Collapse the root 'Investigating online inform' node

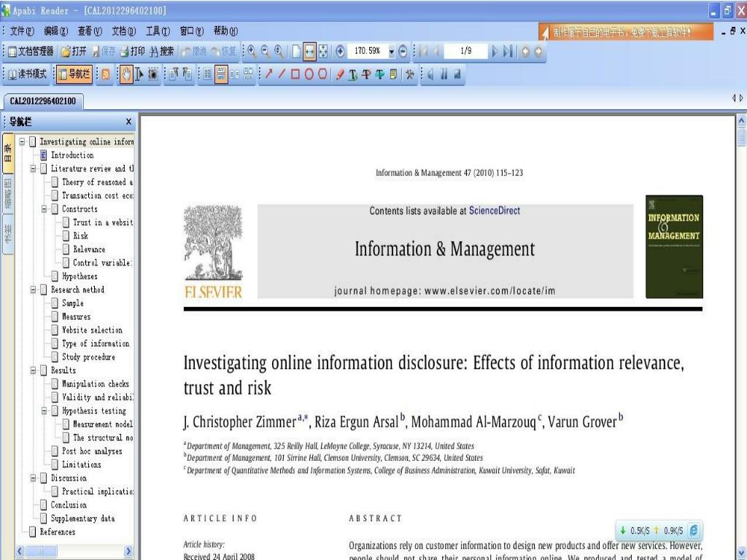click(x=22, y=141)
